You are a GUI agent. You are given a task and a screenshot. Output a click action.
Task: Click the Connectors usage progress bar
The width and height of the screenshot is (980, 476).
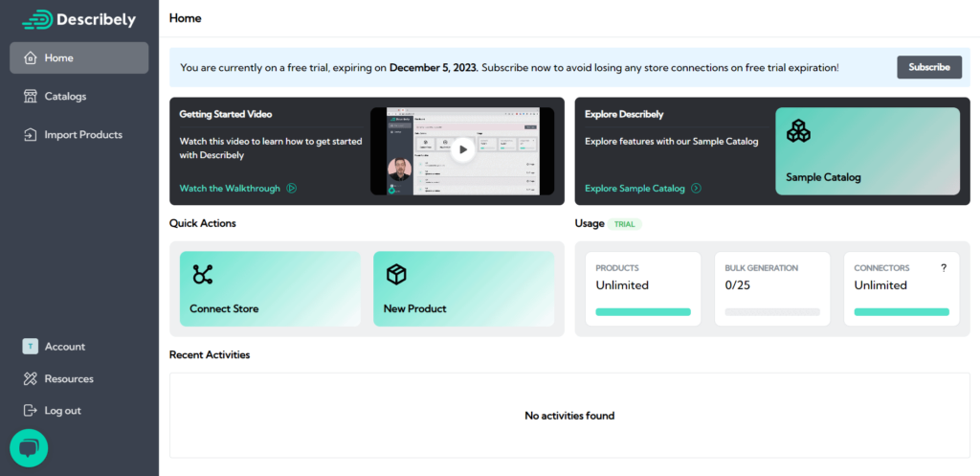[902, 312]
